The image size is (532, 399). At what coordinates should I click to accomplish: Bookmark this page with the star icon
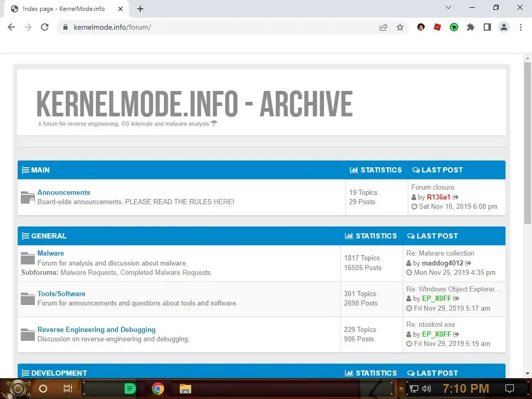pos(400,27)
